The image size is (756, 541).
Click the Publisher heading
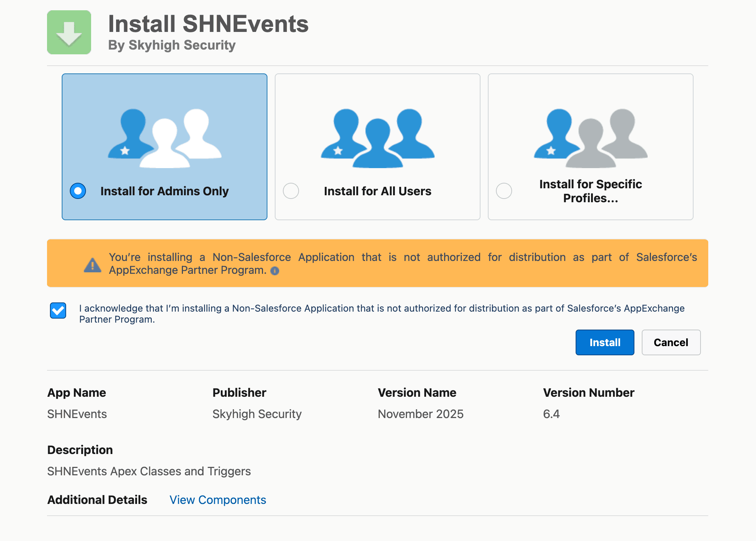tap(240, 393)
